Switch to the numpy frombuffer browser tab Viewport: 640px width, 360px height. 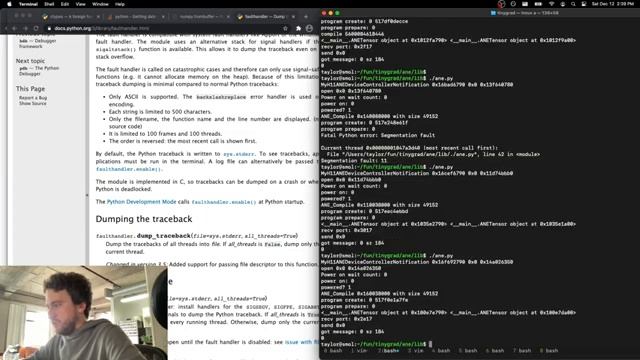(x=200, y=17)
